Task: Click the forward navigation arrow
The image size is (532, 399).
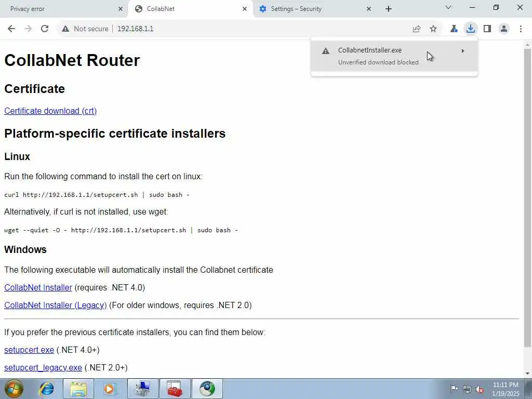Action: point(28,29)
